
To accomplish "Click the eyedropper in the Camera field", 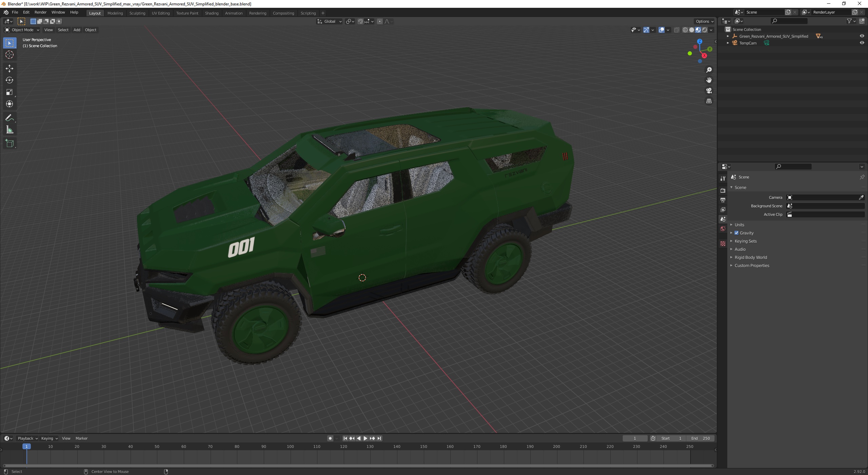I will pos(861,197).
